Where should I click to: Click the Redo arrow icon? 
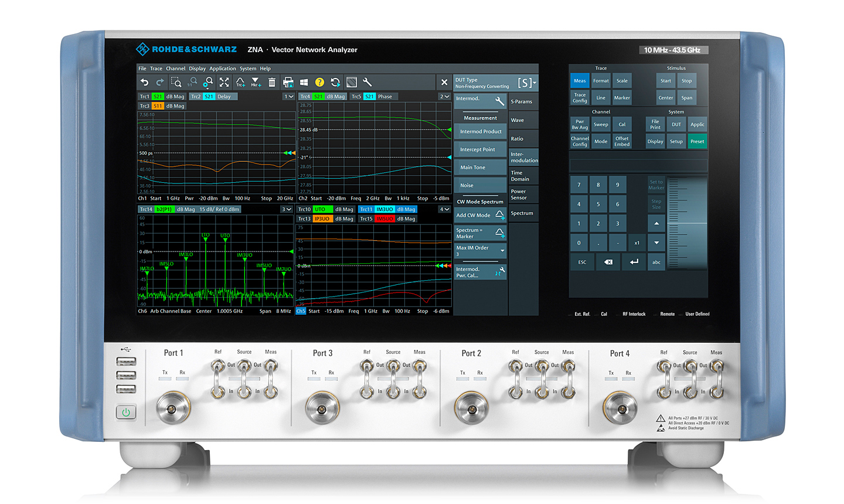coord(159,83)
